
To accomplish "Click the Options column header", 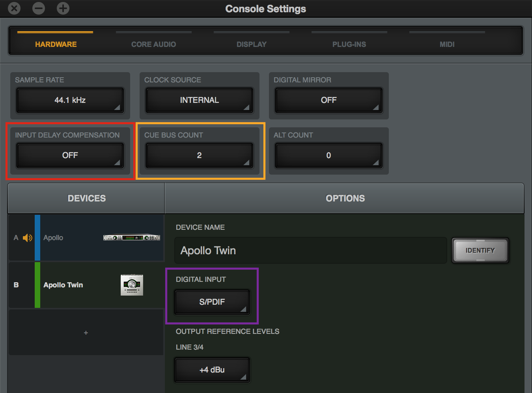I will (x=345, y=198).
